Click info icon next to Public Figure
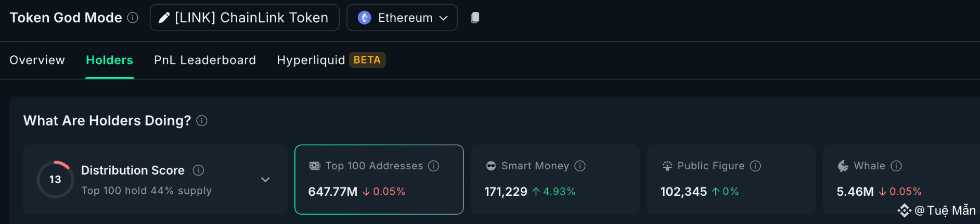 (755, 166)
